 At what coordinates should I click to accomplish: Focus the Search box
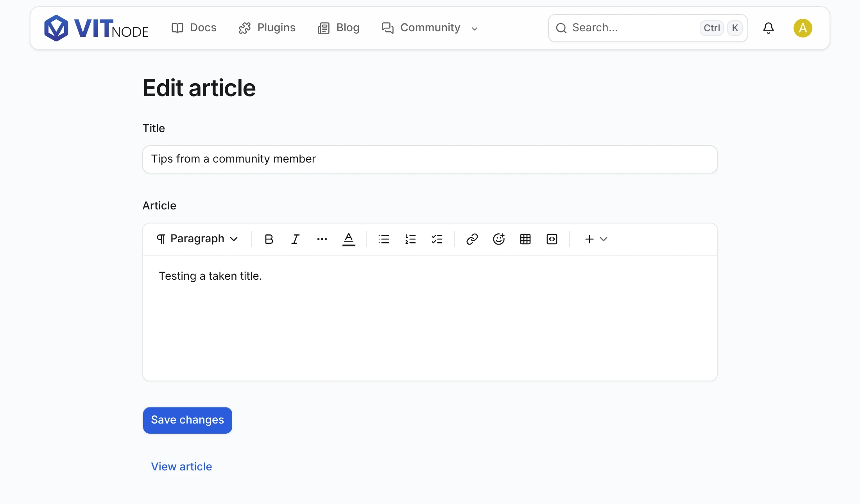(x=648, y=28)
